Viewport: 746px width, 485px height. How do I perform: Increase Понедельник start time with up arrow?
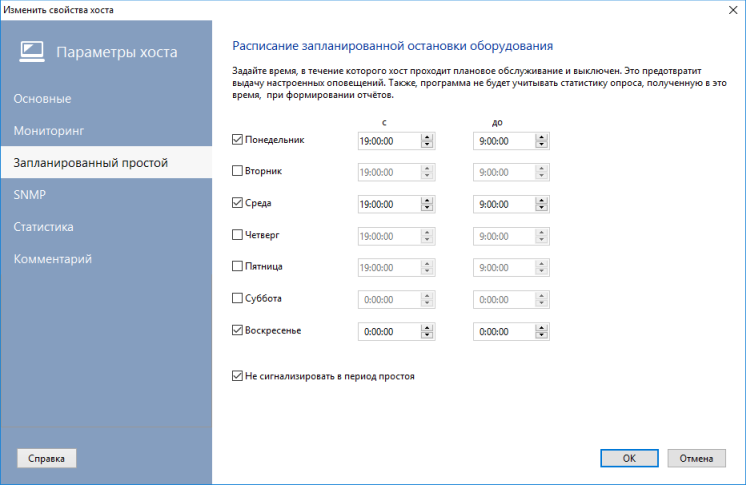427,137
